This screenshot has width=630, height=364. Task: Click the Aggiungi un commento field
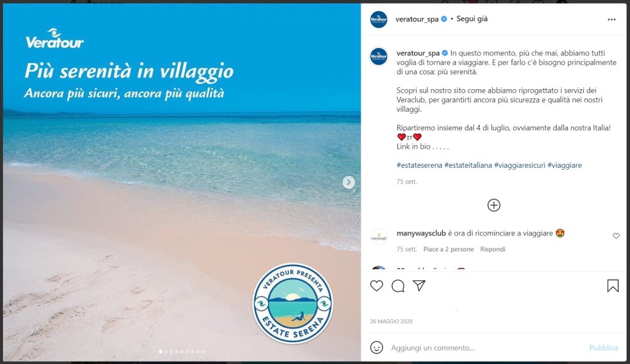486,347
